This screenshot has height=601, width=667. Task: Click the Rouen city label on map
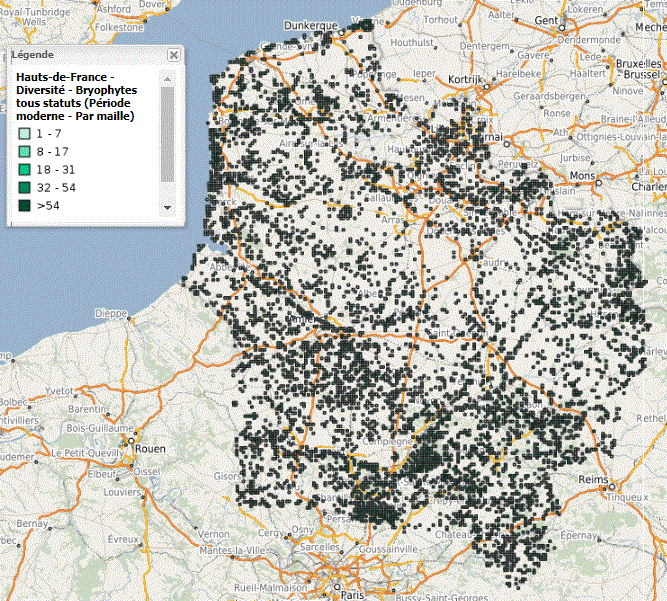tap(148, 448)
